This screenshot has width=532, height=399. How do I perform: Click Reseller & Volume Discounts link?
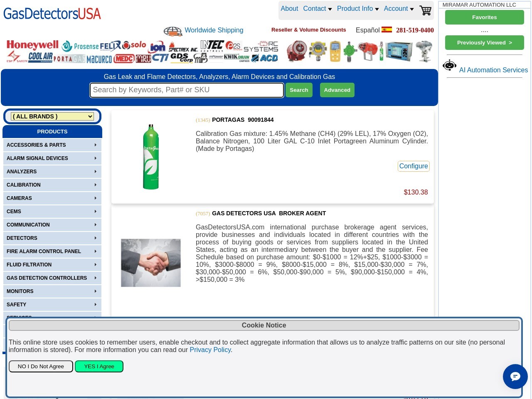click(x=309, y=30)
